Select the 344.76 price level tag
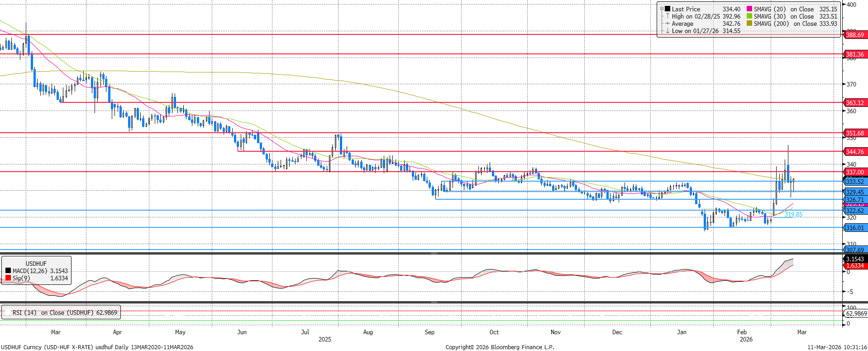Image resolution: width=868 pixels, height=351 pixels. [855, 152]
